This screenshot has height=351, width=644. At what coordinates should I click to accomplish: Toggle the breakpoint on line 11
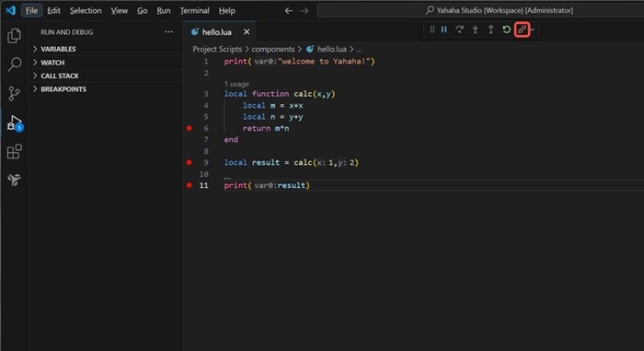click(x=189, y=185)
